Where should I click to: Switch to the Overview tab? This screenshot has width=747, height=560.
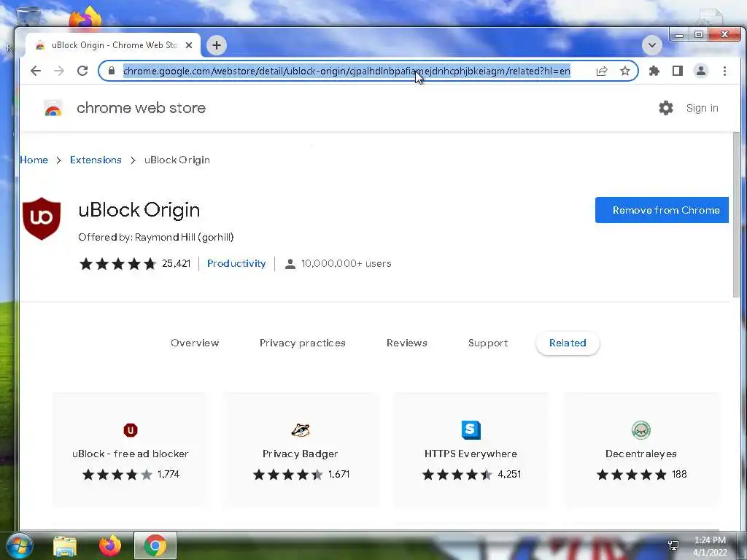click(x=195, y=343)
